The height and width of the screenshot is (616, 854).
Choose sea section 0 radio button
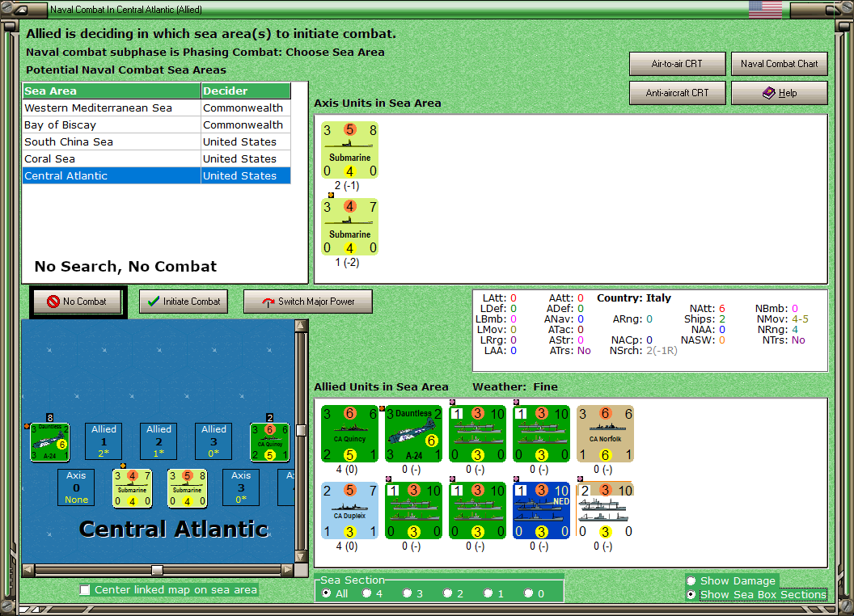tap(528, 593)
